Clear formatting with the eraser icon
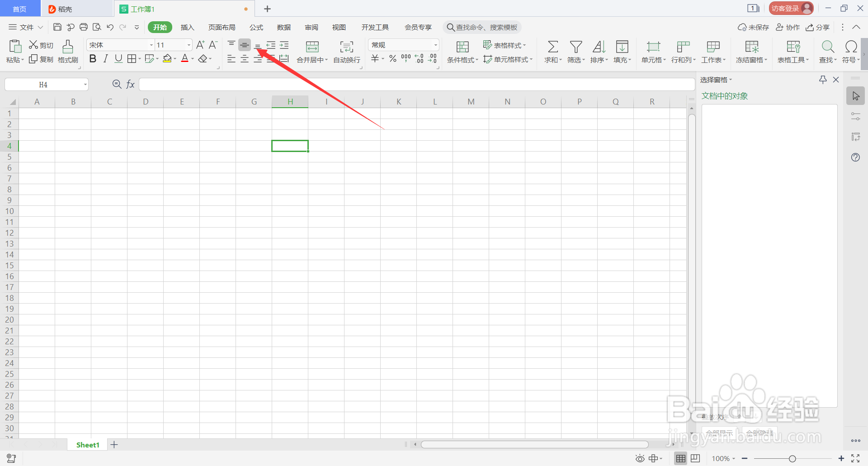Screen dimensions: 868x466 203,59
